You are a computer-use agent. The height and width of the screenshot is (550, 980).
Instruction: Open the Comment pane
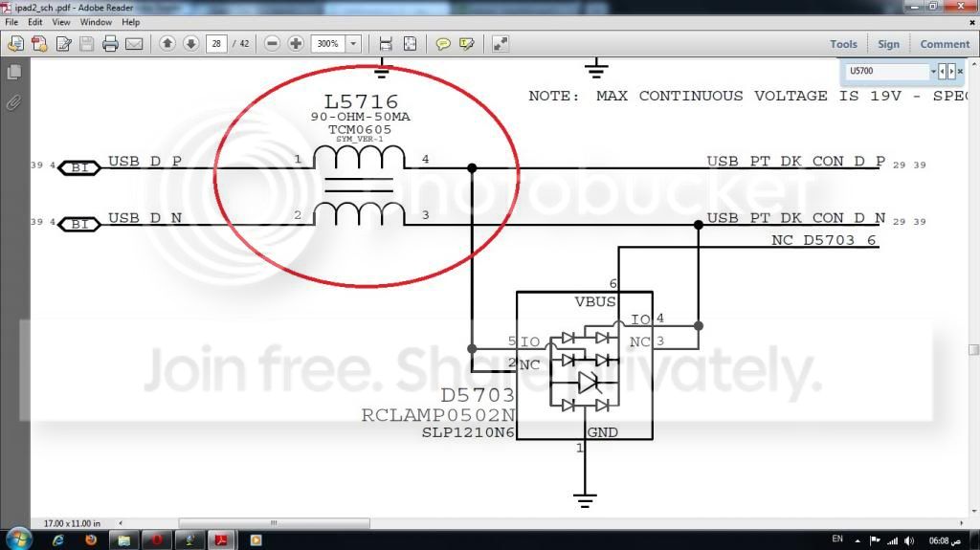tap(944, 44)
